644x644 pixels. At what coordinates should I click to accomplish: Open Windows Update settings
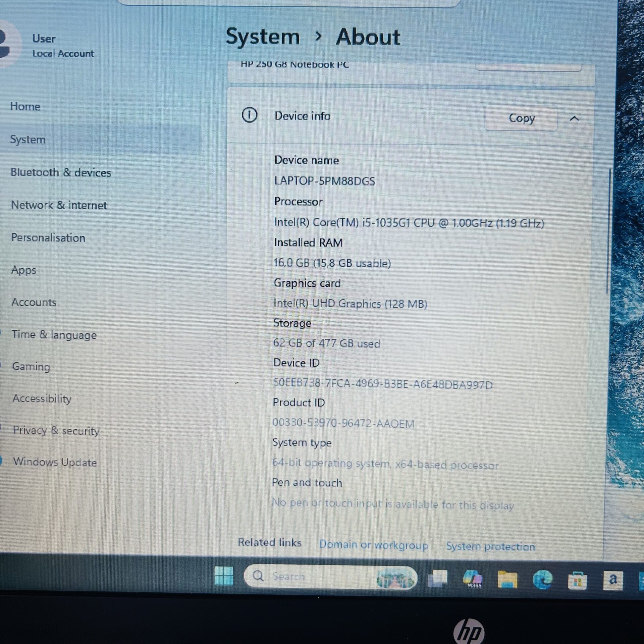55,462
